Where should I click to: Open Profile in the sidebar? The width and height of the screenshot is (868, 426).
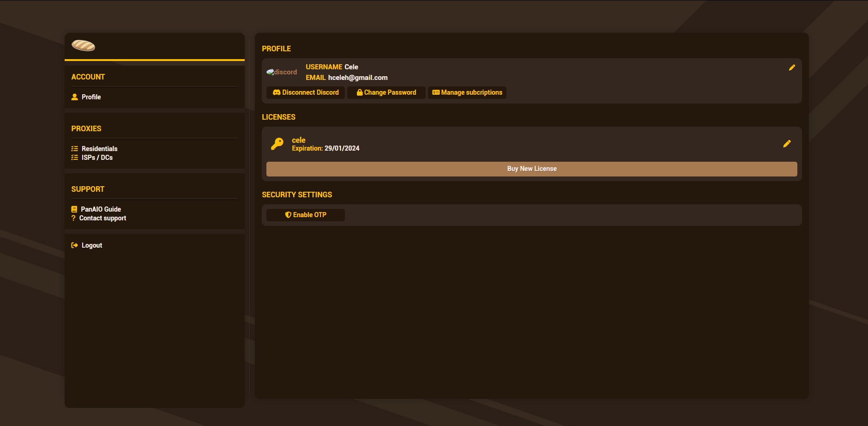(91, 97)
